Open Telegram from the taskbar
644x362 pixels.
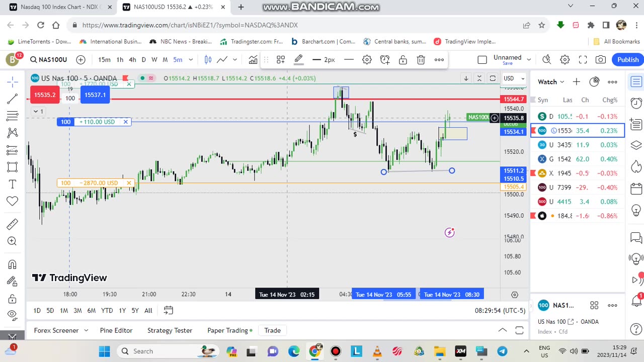point(502,351)
